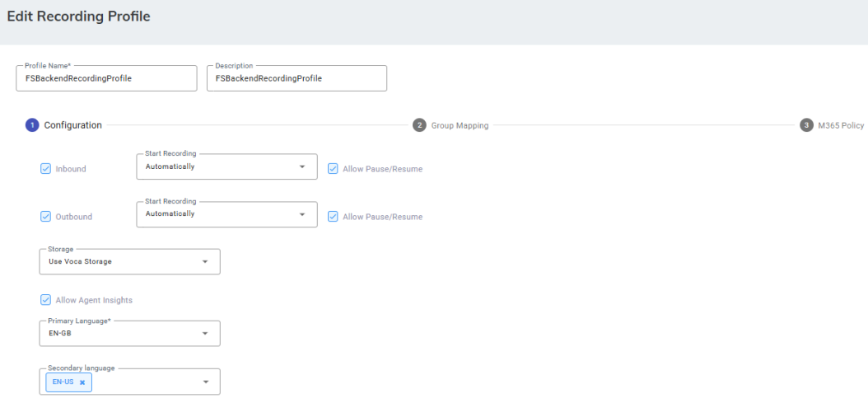Screen dimensions: 868x403
Task: Select the Configuration step label
Action: coord(72,126)
